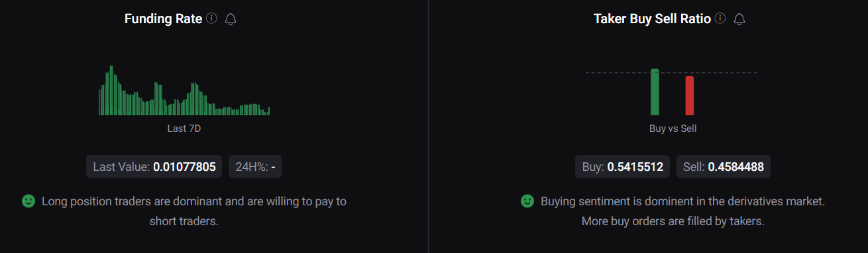Click the tallest funding rate chart bar
The image size is (868, 253).
[x=111, y=91]
